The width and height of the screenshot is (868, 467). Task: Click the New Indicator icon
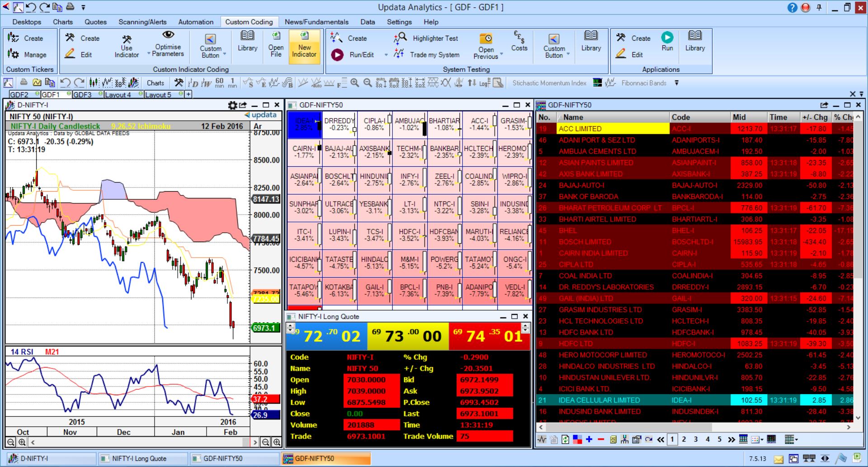pos(304,47)
